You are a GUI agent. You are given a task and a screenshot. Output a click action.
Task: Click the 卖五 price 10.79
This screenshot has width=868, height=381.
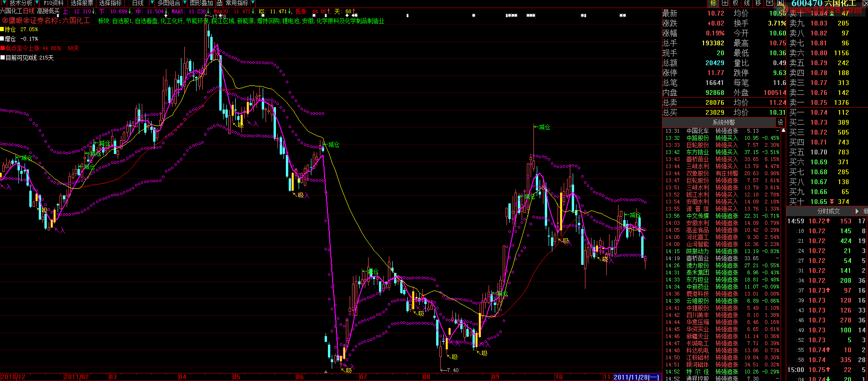[x=819, y=63]
